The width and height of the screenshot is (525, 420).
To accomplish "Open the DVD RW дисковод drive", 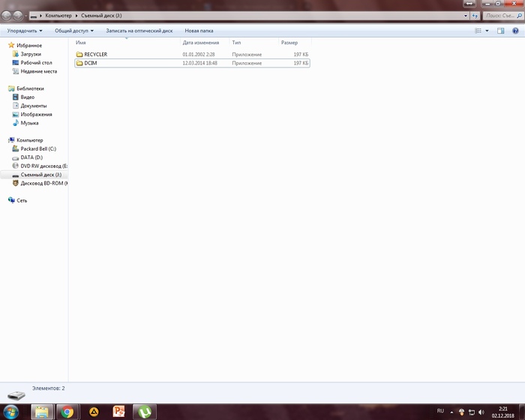I will click(43, 166).
